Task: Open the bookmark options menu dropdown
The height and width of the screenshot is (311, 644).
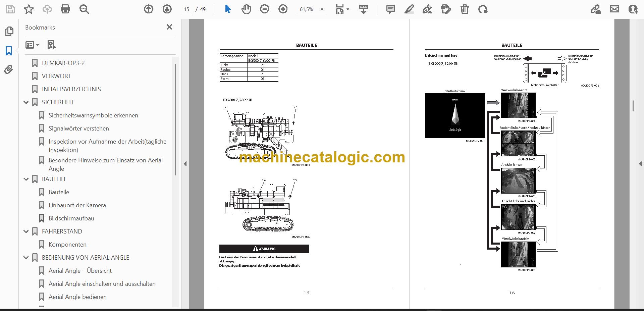Action: (32, 45)
